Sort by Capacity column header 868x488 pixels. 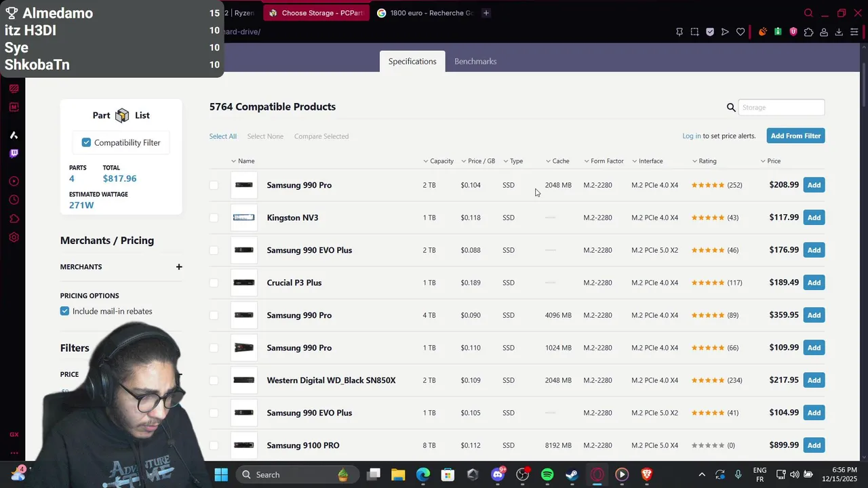[x=438, y=161]
